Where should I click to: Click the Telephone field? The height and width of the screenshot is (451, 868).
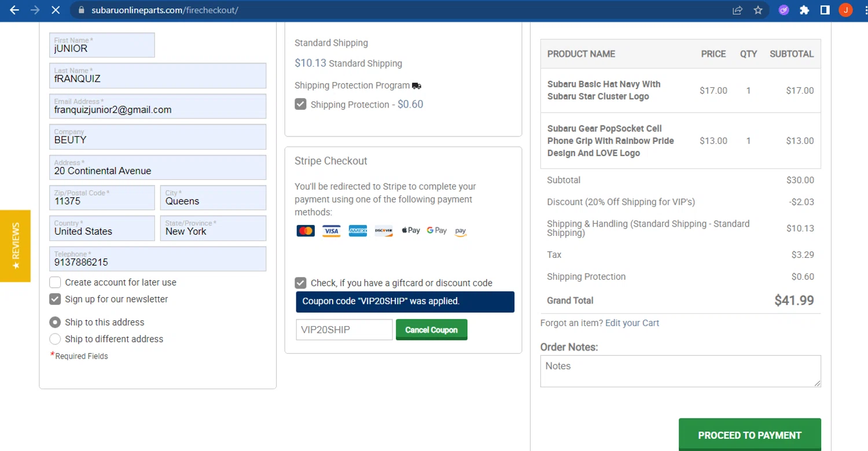157,259
